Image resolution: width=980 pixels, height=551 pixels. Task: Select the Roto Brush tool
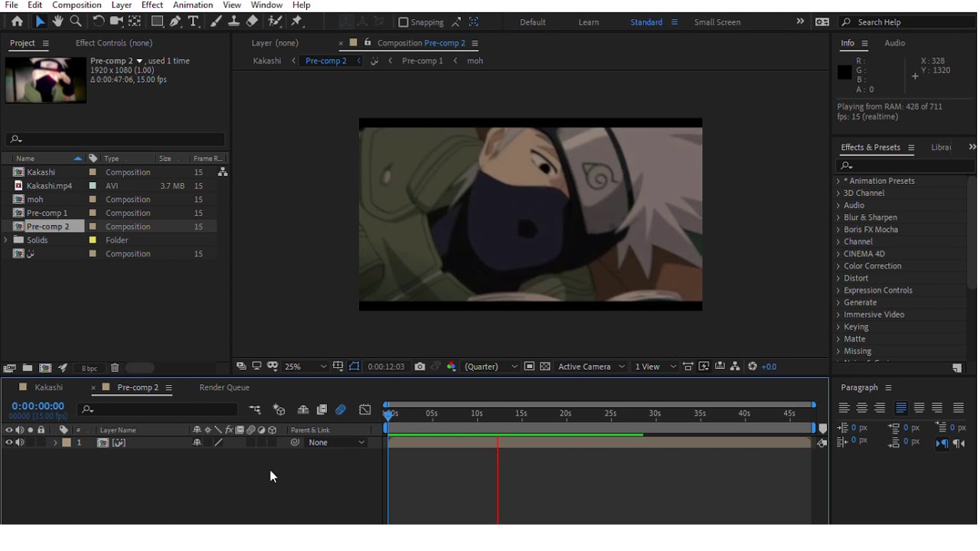pos(276,22)
